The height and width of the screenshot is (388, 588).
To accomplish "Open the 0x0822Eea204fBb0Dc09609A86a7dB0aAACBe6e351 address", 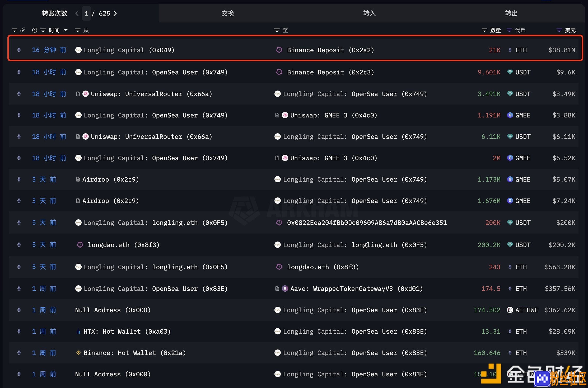I will (367, 223).
